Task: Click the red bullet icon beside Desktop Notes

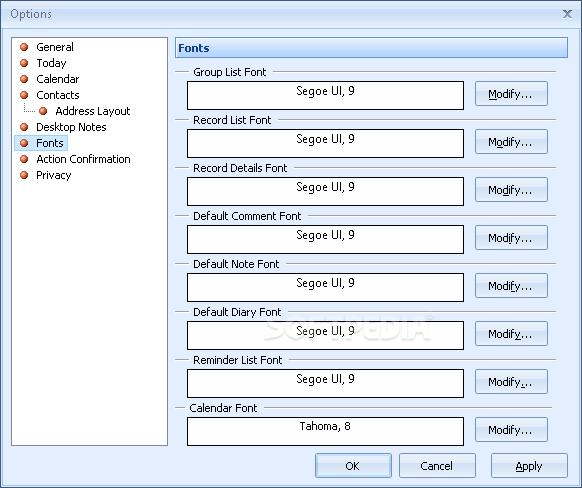Action: tap(24, 127)
